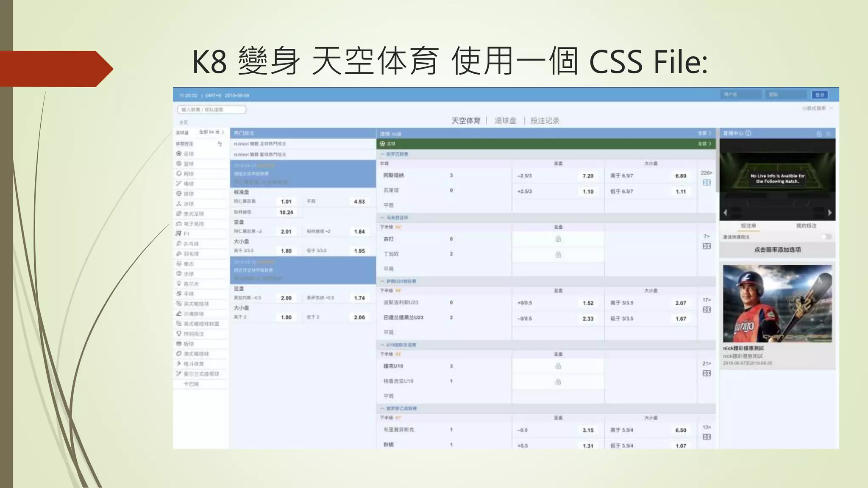Screen dimensions: 868x488
Task: Select the 我的投注 tab
Action: click(806, 226)
